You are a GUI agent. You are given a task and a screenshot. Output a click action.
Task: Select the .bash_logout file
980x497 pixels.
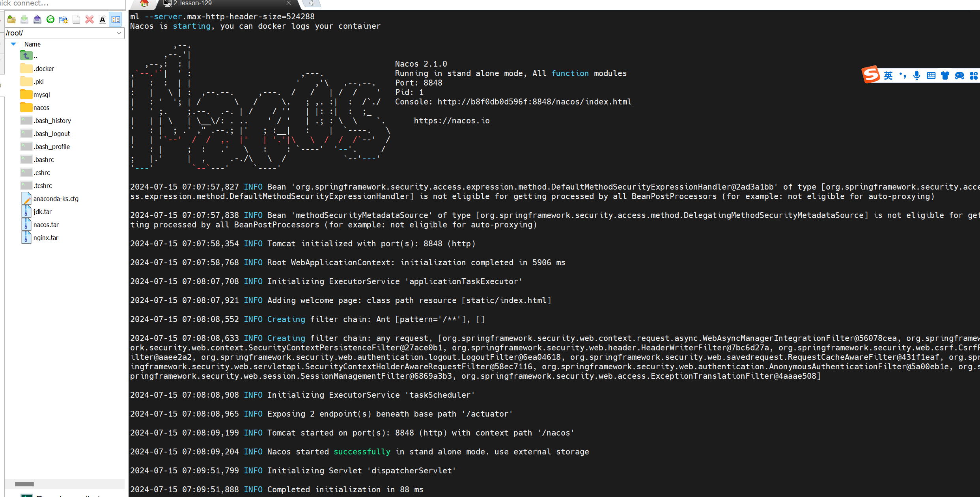coord(45,134)
